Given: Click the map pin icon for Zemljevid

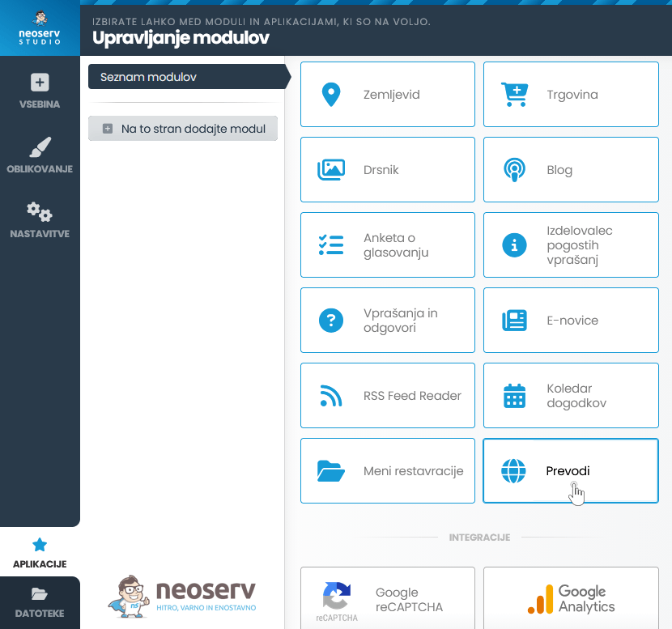Looking at the screenshot, I should (x=330, y=95).
